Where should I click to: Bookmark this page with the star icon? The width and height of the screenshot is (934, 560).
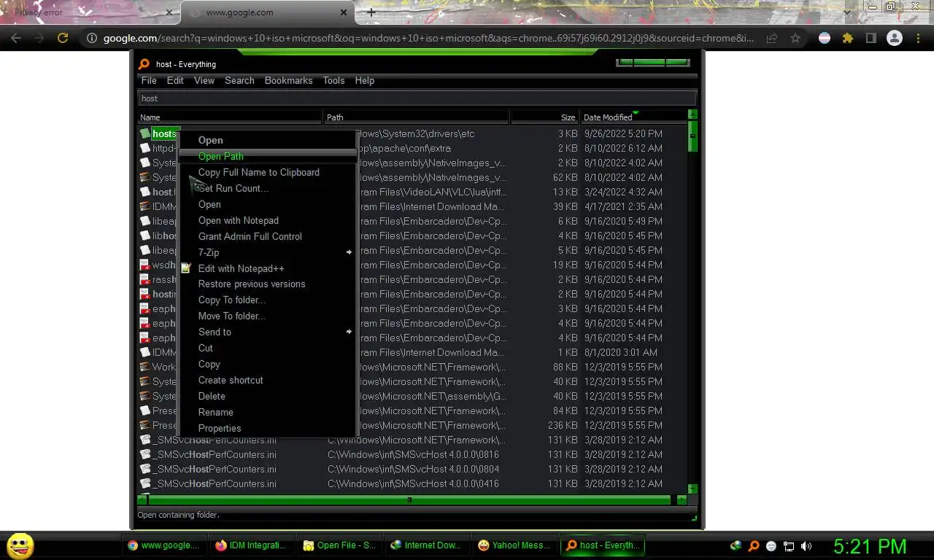795,38
